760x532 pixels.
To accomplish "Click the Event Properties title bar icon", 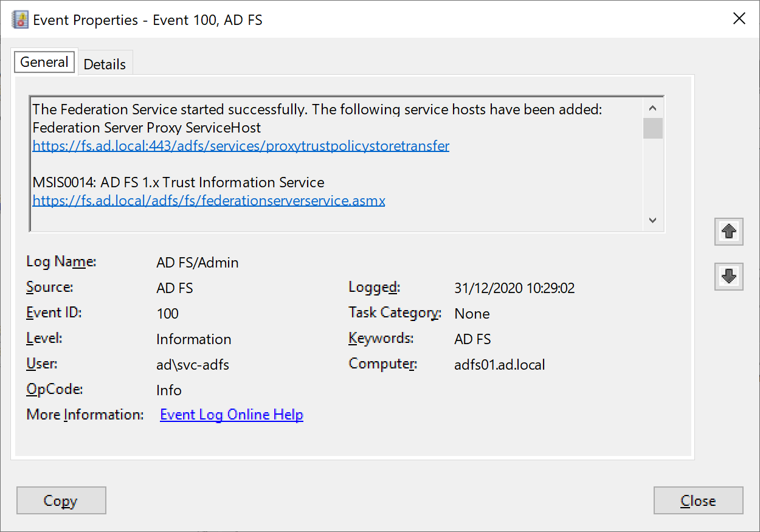I will pos(20,19).
